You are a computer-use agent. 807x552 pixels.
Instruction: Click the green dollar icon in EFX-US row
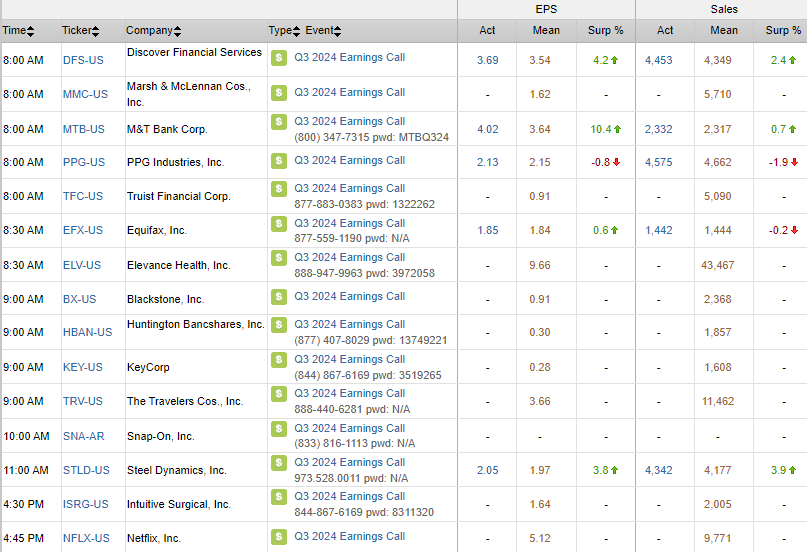[279, 224]
